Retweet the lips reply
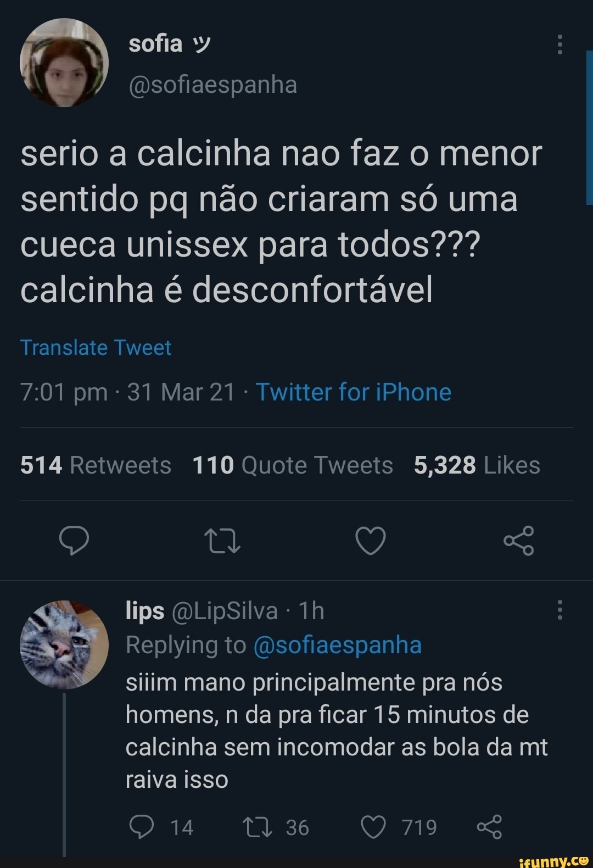The width and height of the screenshot is (593, 868). coord(259,827)
